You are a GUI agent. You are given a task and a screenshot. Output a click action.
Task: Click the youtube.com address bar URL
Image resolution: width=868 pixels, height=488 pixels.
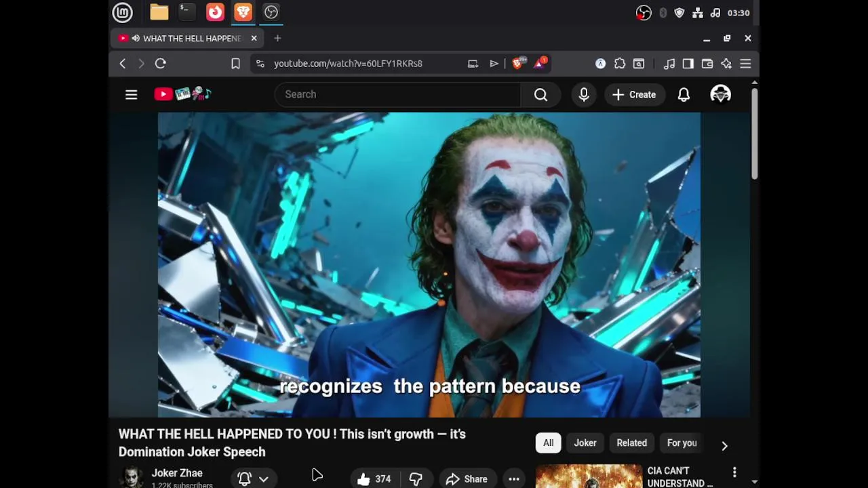pyautogui.click(x=348, y=64)
